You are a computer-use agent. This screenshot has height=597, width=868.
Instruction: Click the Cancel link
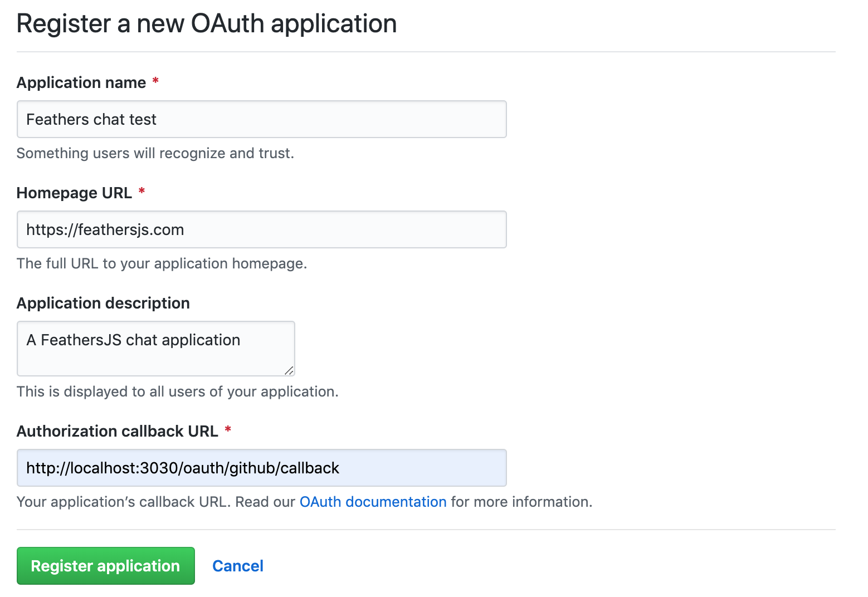237,565
